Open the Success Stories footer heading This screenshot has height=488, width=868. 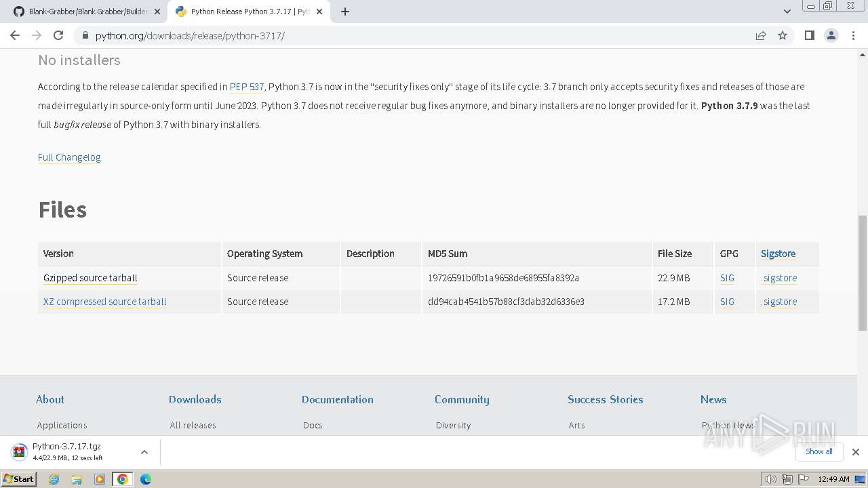click(606, 399)
